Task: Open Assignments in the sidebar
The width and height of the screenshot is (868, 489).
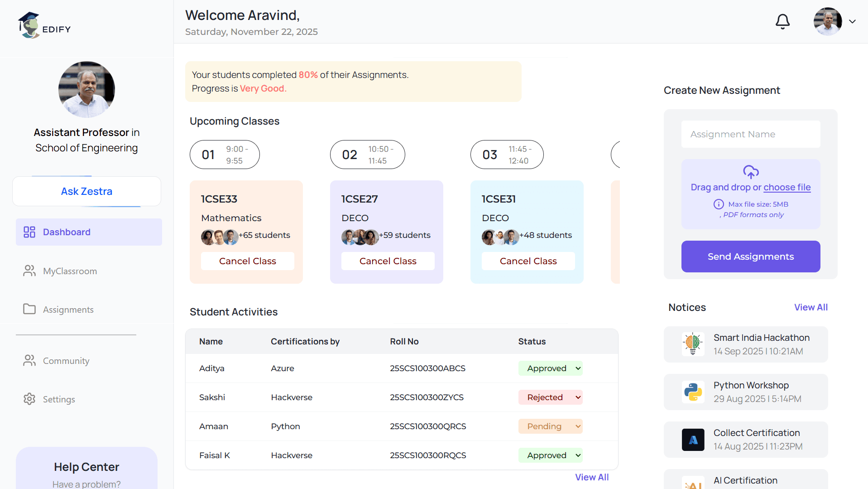Action: click(x=89, y=310)
